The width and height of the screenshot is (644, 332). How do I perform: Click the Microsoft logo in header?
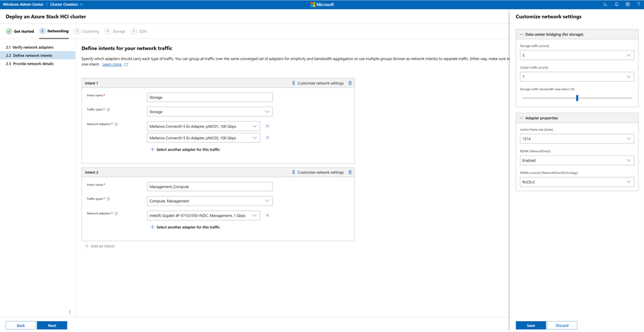pos(322,4)
